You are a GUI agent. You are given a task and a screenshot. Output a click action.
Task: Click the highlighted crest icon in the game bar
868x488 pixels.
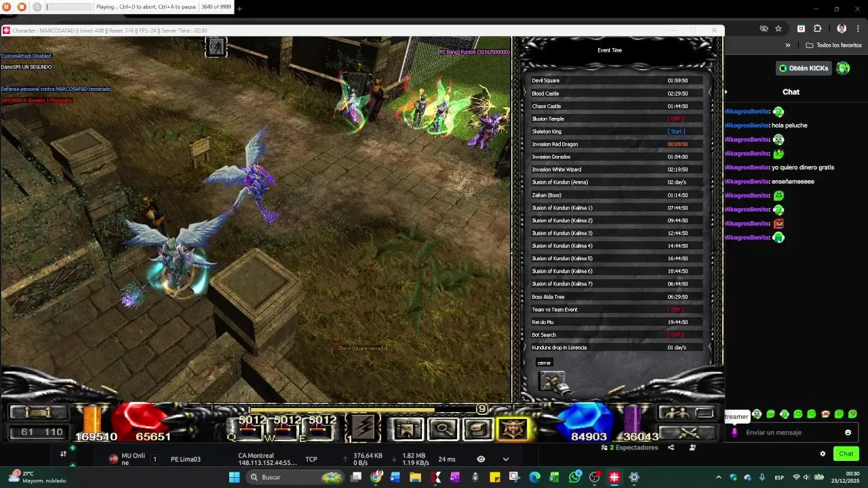[x=513, y=428]
